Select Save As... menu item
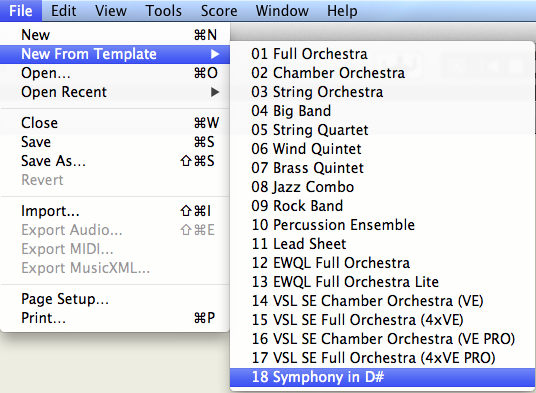This screenshot has height=393, width=536. click(x=115, y=161)
